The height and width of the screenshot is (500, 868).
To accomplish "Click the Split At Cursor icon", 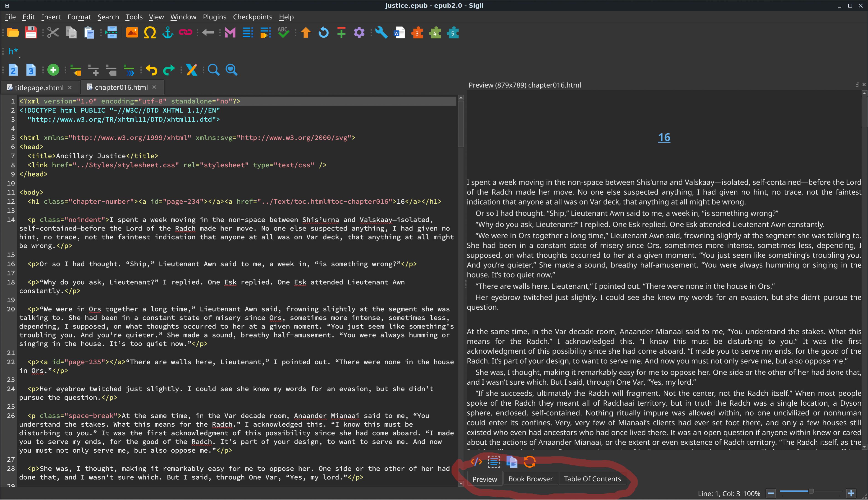I will click(111, 33).
